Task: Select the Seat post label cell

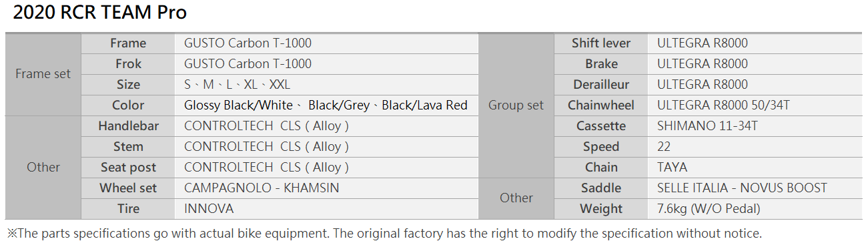Action: [128, 168]
